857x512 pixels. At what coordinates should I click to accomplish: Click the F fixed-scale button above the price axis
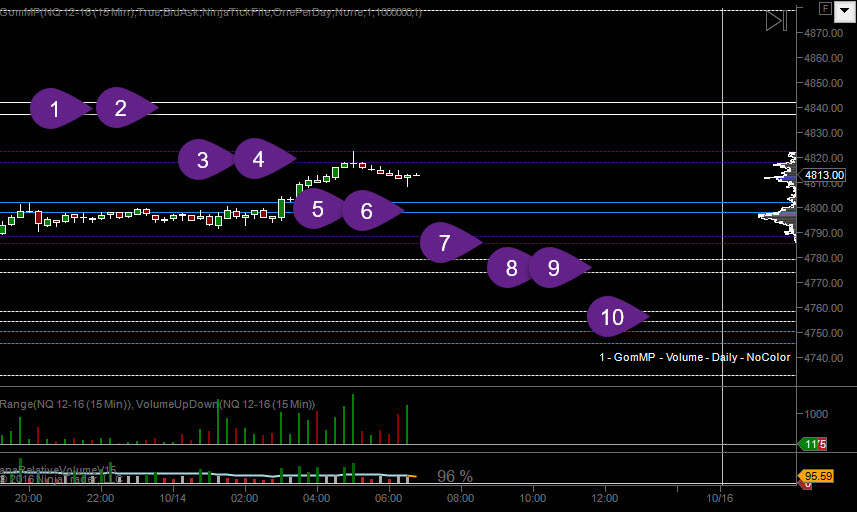coord(825,8)
